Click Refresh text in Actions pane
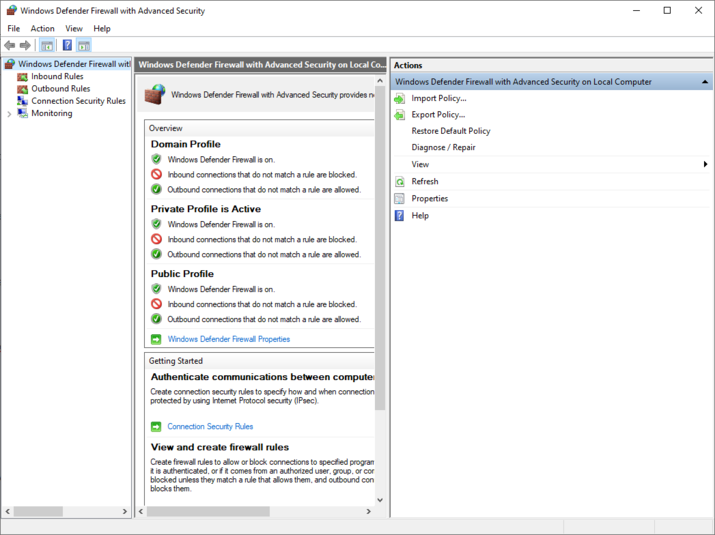Viewport: 715px width, 535px height. click(x=425, y=182)
